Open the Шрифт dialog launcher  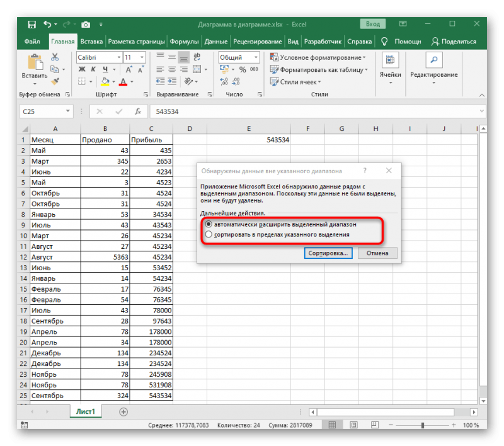[146, 94]
